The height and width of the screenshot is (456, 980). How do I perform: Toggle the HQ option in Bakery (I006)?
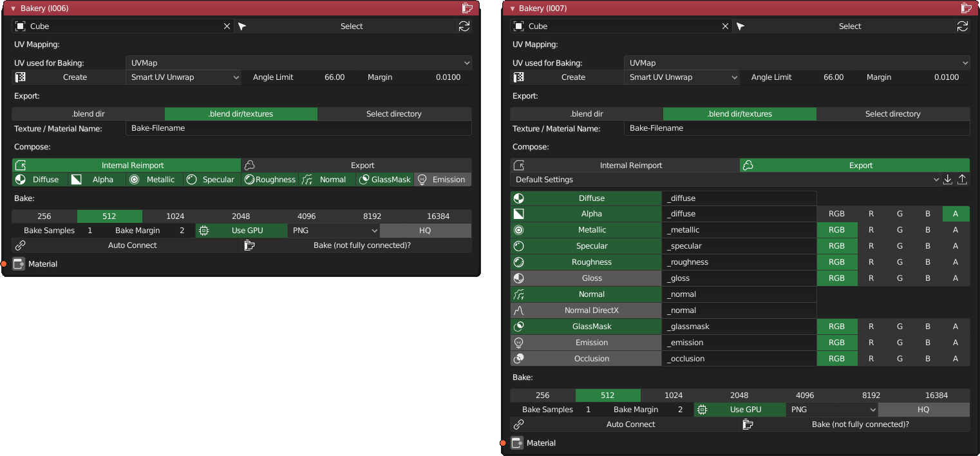425,231
